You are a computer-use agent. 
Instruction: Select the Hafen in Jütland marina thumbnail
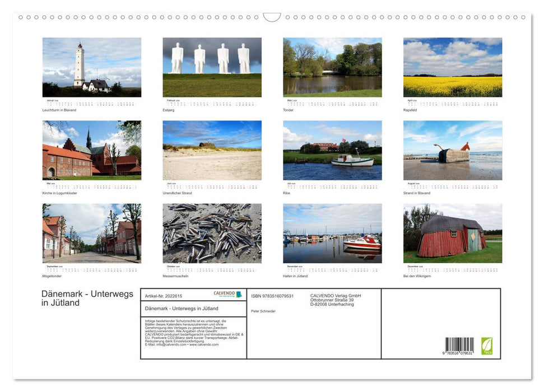coord(332,234)
